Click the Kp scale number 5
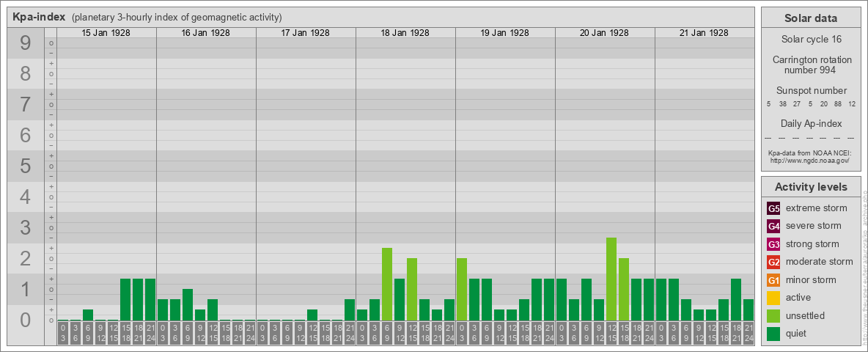Screen dimensions: 868x352 pyautogui.click(x=25, y=166)
